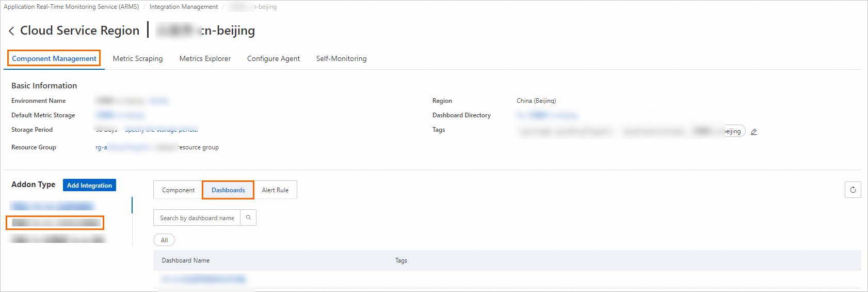This screenshot has height=292, width=868.
Task: Click the pencil icon to edit tags
Action: tap(754, 132)
